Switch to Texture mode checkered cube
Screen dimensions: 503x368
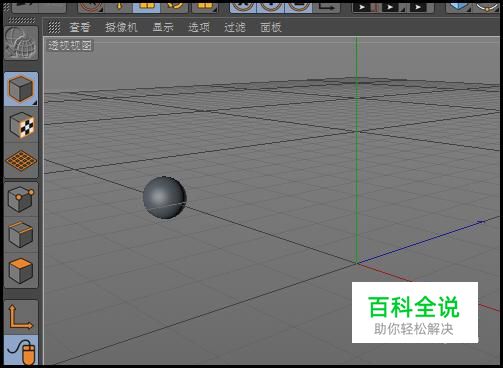[x=21, y=125]
